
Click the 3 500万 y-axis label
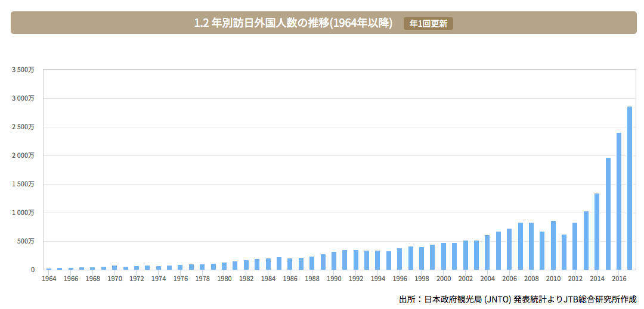23,70
